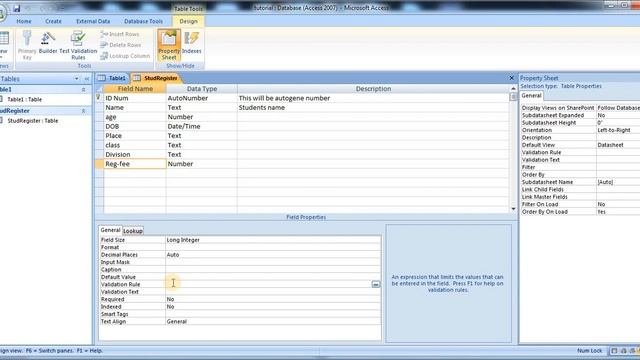Click the Primary Key button
The width and height of the screenshot is (640, 360).
tap(27, 45)
